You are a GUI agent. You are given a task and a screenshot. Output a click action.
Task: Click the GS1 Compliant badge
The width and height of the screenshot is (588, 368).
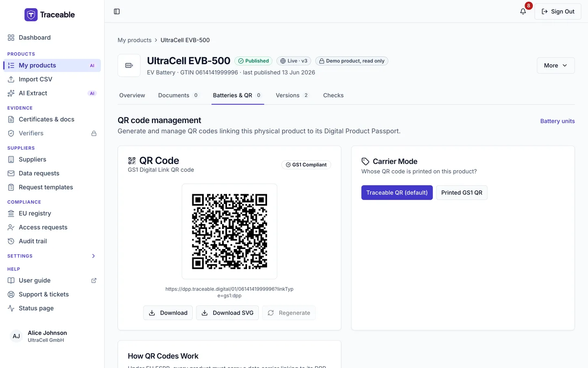pos(306,165)
